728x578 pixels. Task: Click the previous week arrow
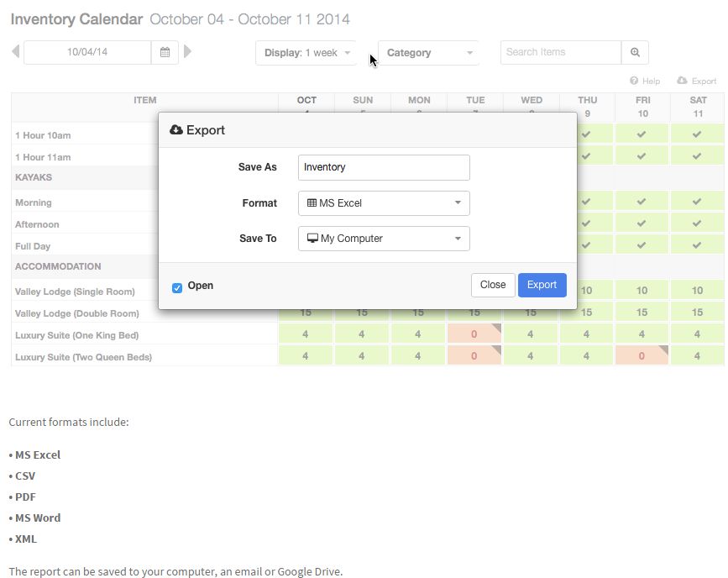coord(15,52)
